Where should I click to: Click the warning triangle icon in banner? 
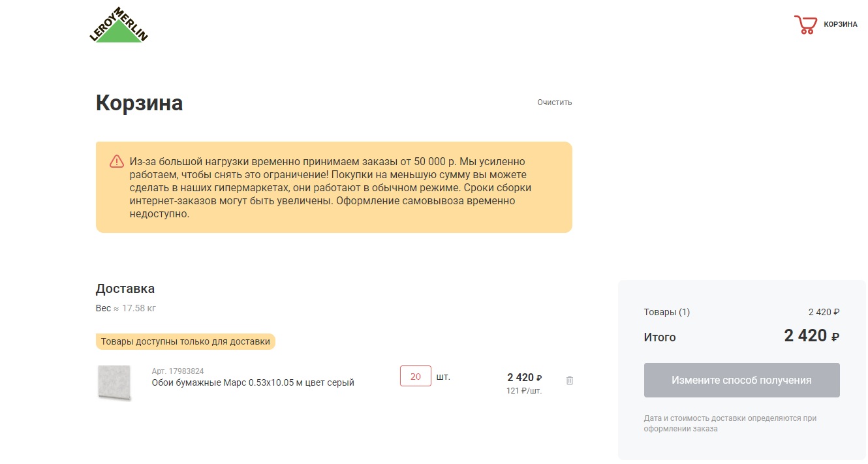click(x=116, y=161)
